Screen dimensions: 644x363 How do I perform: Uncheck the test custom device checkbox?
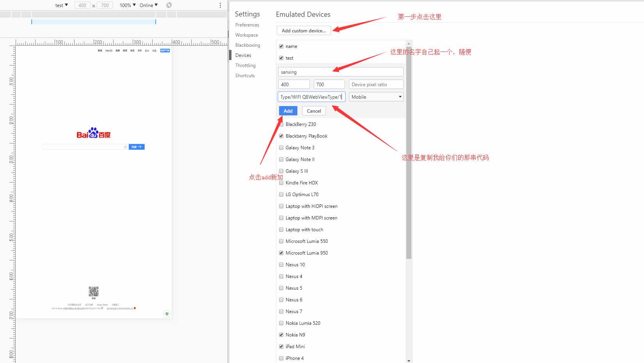[x=281, y=58]
